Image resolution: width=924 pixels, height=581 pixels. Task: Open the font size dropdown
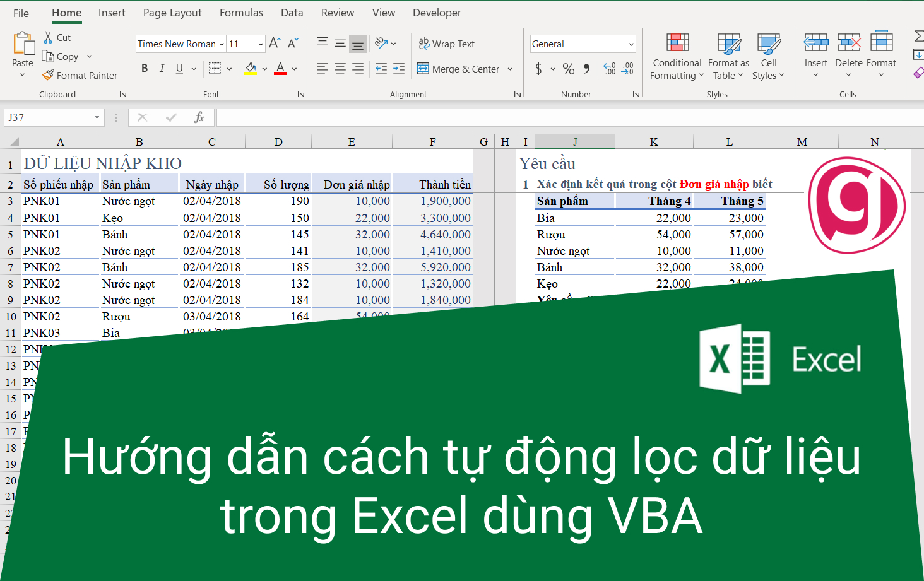tap(259, 44)
